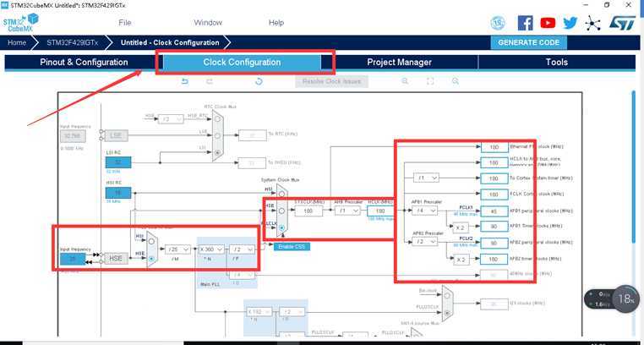Click the HSE oscillator block
This screenshot has height=345, width=644.
coord(117,259)
